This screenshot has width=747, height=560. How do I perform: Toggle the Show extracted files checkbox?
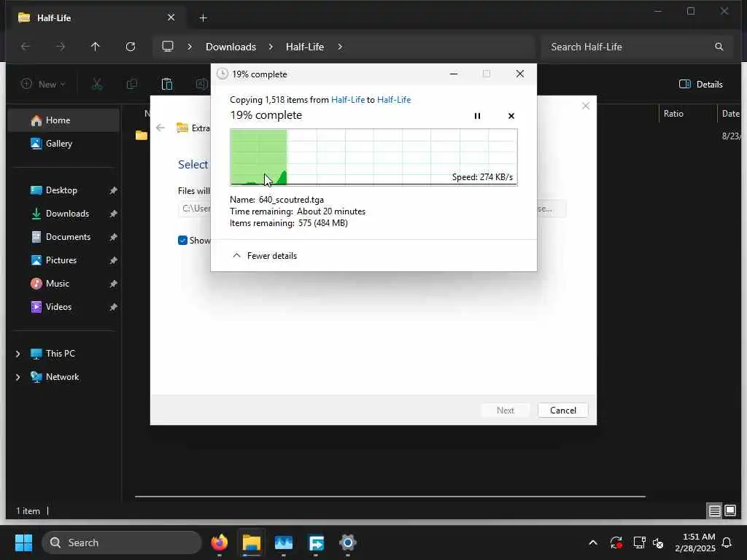(182, 241)
